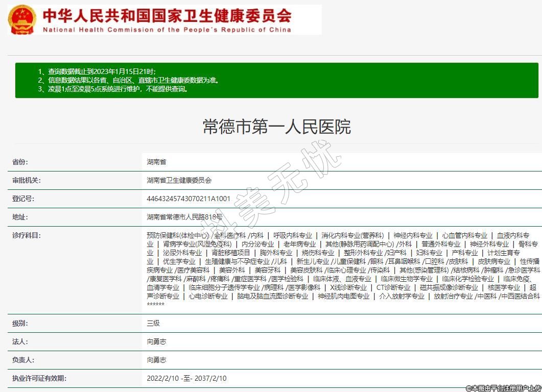Click 预防保健科(体检中心) in the department list
Image resolution: width=542 pixels, height=392 pixels.
[177, 235]
